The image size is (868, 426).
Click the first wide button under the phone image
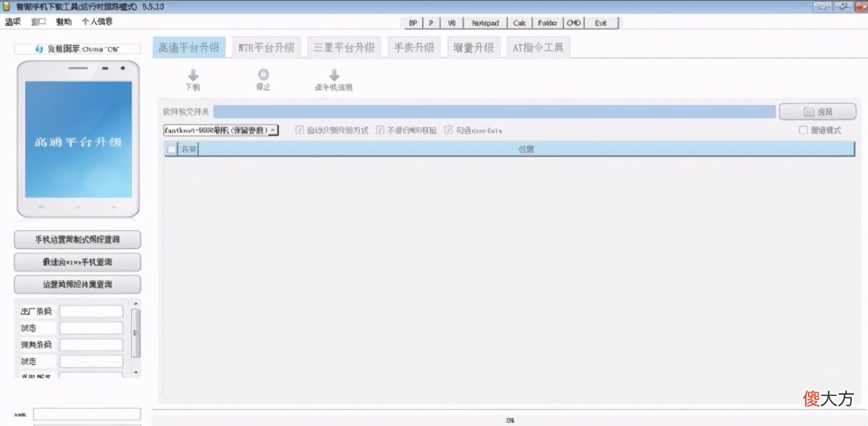(x=78, y=240)
